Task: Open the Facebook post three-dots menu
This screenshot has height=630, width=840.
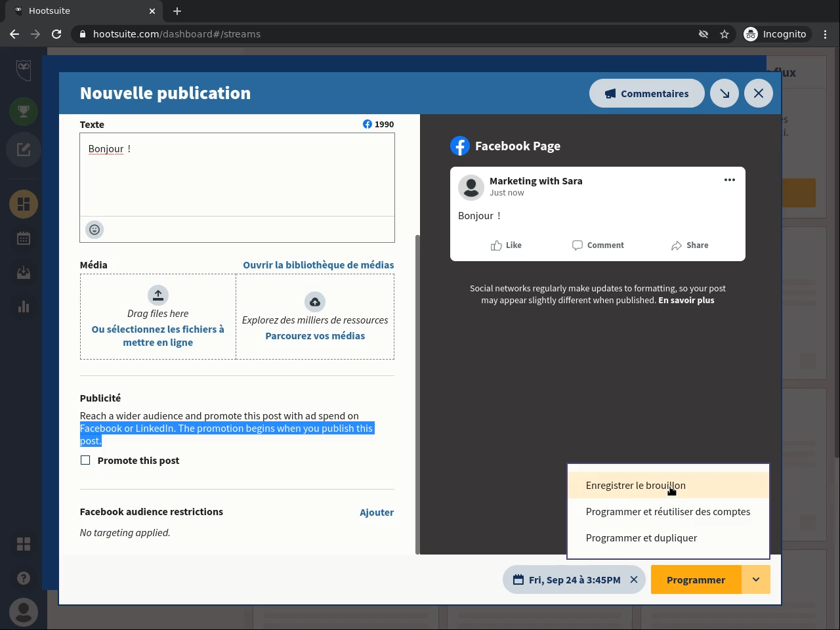Action: click(x=730, y=180)
